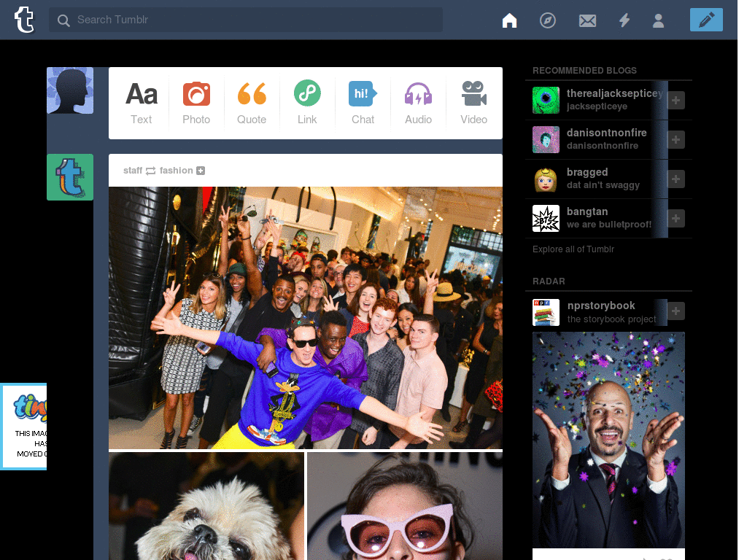Open the Inbox envelope icon
Image resolution: width=747 pixels, height=560 pixels.
click(x=587, y=20)
